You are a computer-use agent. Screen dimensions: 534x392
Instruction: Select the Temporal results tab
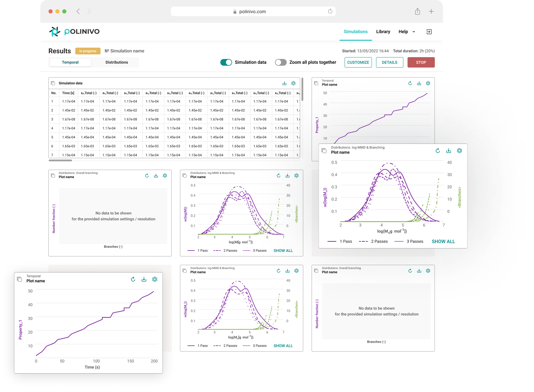(x=70, y=62)
